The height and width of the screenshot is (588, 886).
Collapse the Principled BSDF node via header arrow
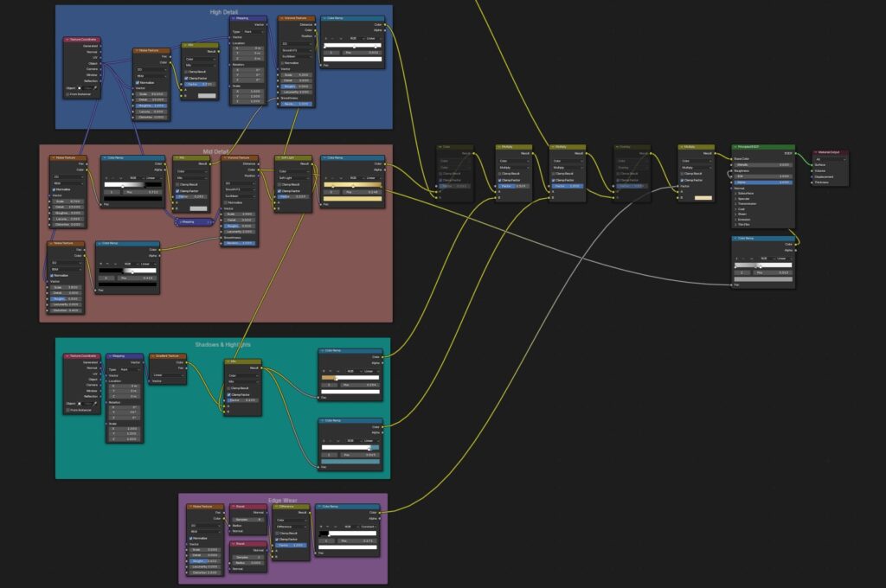(735, 148)
